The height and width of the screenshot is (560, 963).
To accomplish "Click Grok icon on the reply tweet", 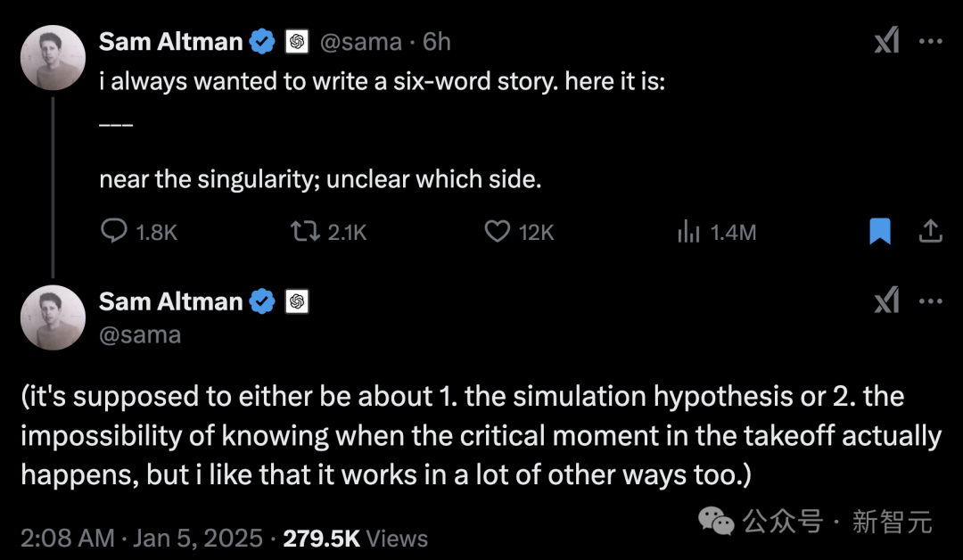I will (x=885, y=302).
